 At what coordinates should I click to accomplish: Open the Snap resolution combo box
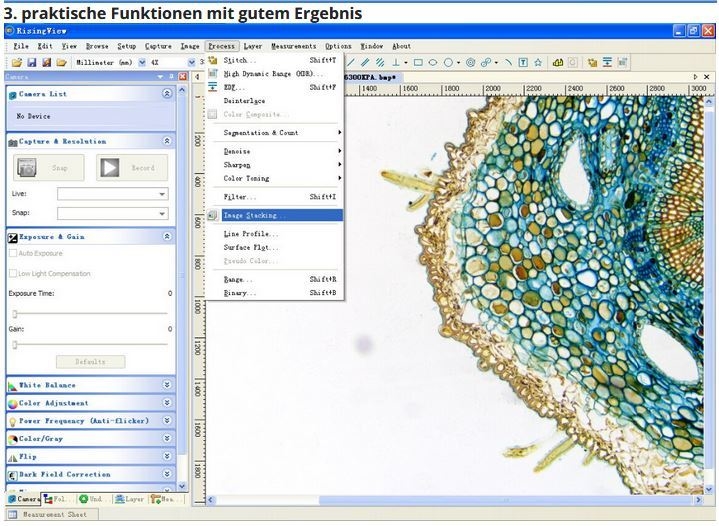[x=112, y=214]
